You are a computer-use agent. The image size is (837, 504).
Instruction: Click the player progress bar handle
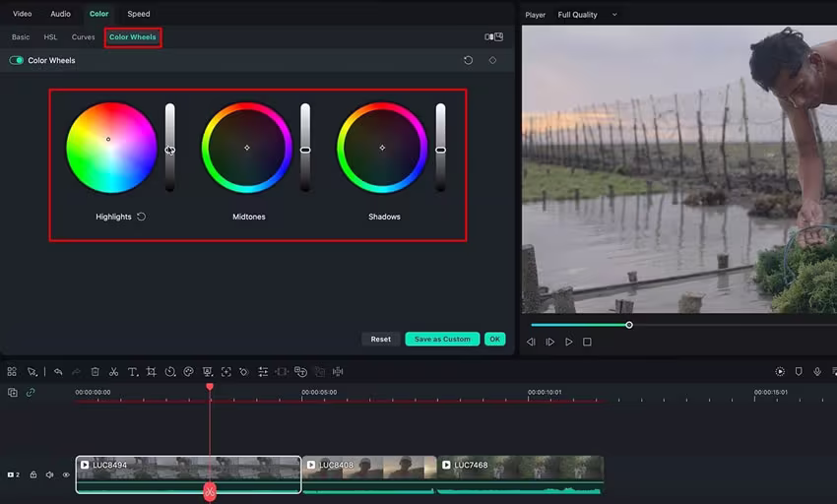pos(629,325)
